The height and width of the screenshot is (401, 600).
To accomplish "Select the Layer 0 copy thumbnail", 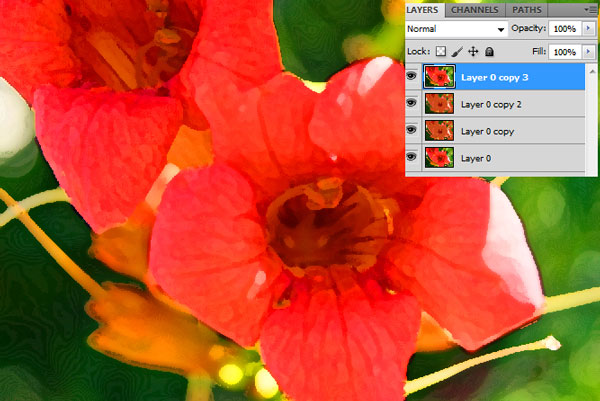I will (439, 131).
